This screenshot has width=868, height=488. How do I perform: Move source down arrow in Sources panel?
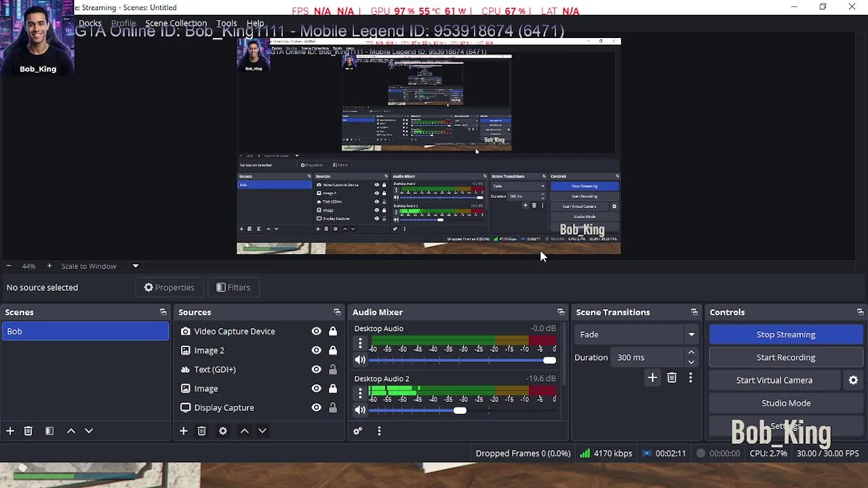(262, 431)
